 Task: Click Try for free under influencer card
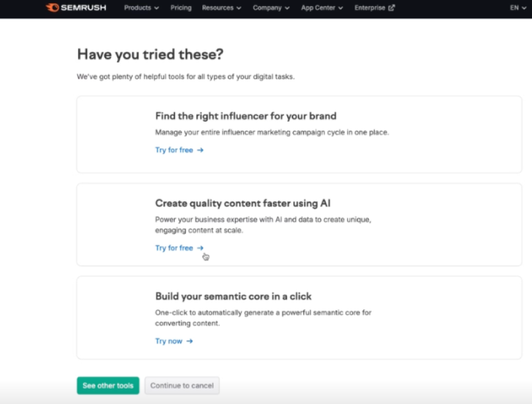point(174,150)
